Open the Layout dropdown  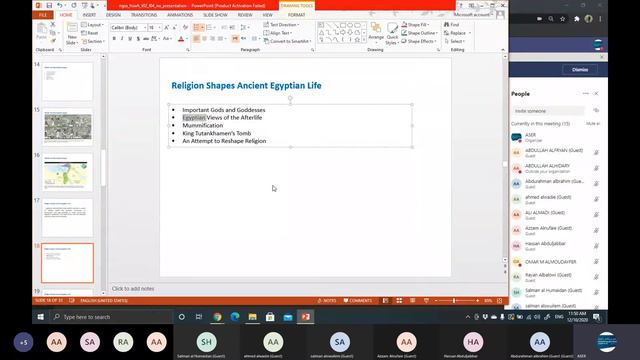[93, 25]
